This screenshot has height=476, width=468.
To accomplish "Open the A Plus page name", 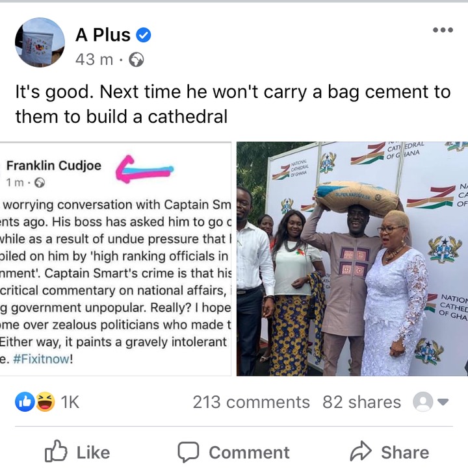I will coord(103,35).
